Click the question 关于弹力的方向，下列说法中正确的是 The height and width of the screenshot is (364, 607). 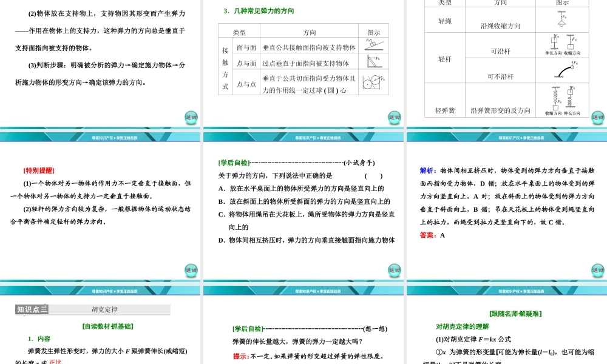point(275,175)
